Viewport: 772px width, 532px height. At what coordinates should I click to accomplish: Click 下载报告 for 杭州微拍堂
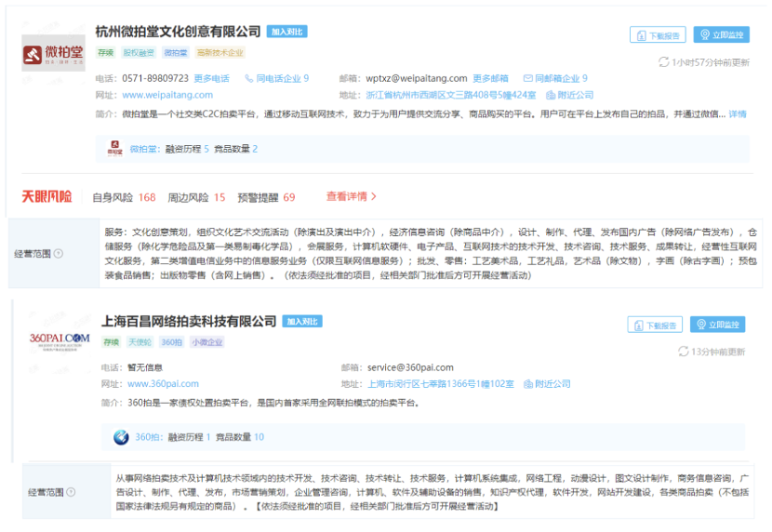point(658,35)
